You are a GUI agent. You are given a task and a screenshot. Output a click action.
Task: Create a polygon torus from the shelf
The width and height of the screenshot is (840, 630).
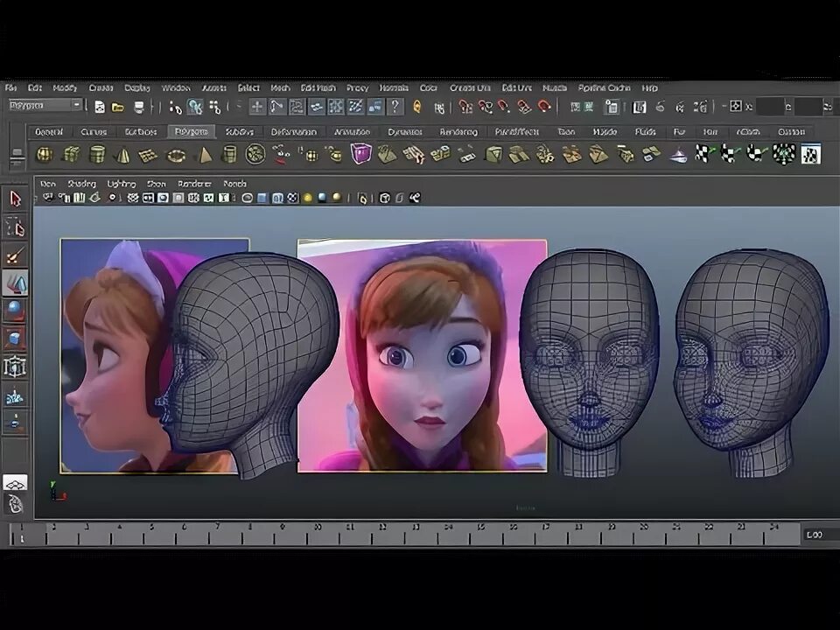[x=176, y=156]
